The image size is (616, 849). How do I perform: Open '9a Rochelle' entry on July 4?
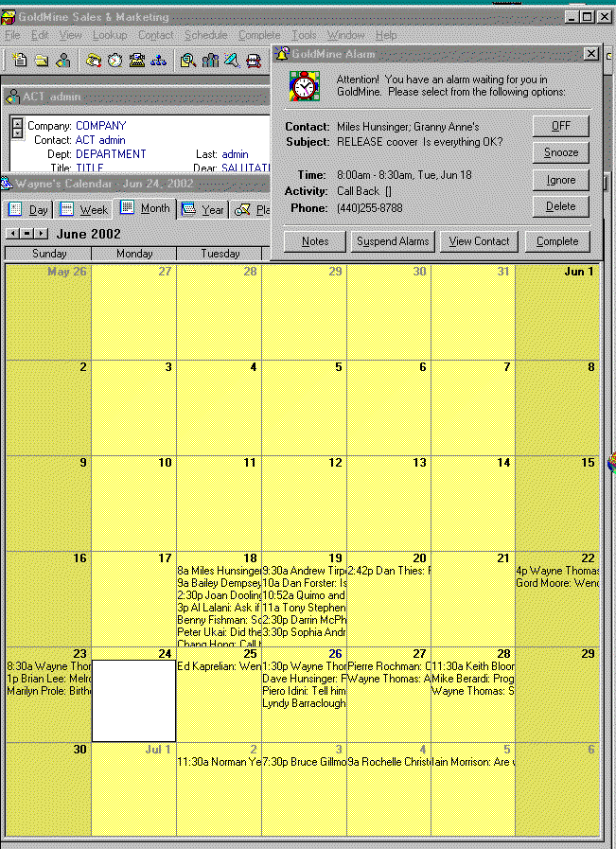pos(389,762)
